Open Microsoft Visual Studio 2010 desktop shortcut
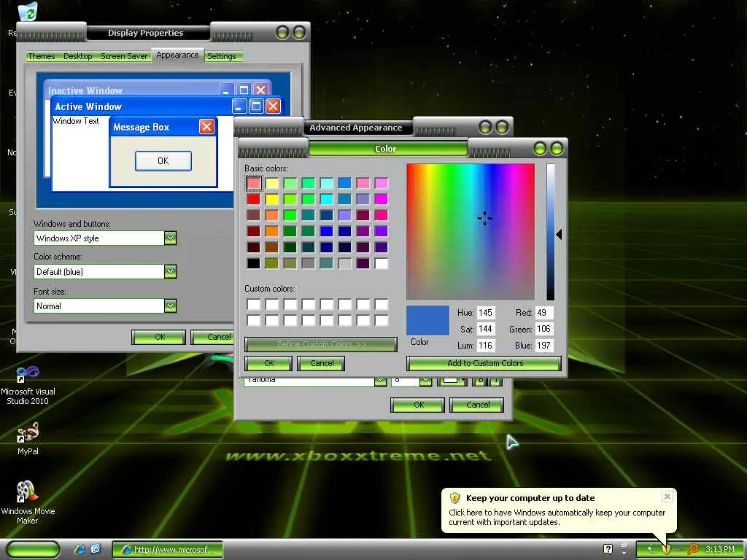This screenshot has height=560, width=747. (28, 385)
